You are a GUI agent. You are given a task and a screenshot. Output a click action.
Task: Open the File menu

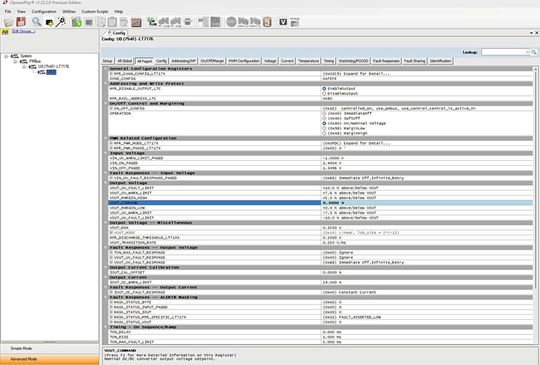(x=8, y=11)
